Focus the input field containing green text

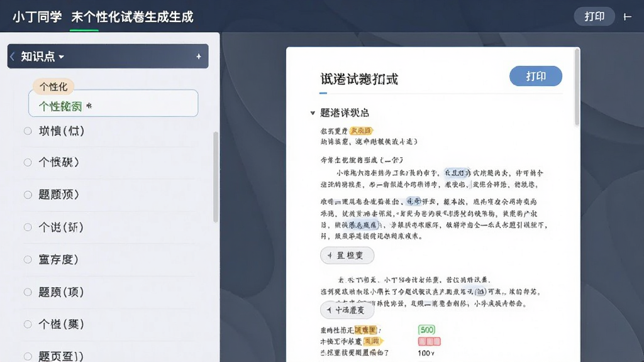(113, 104)
